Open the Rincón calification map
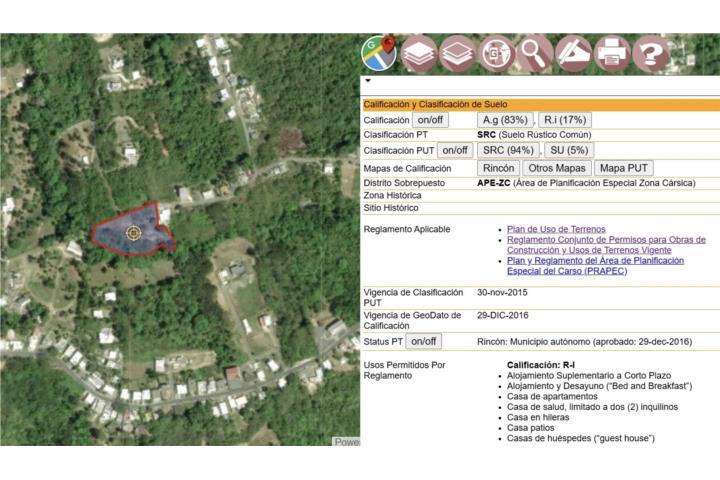720x480 pixels. (x=499, y=168)
